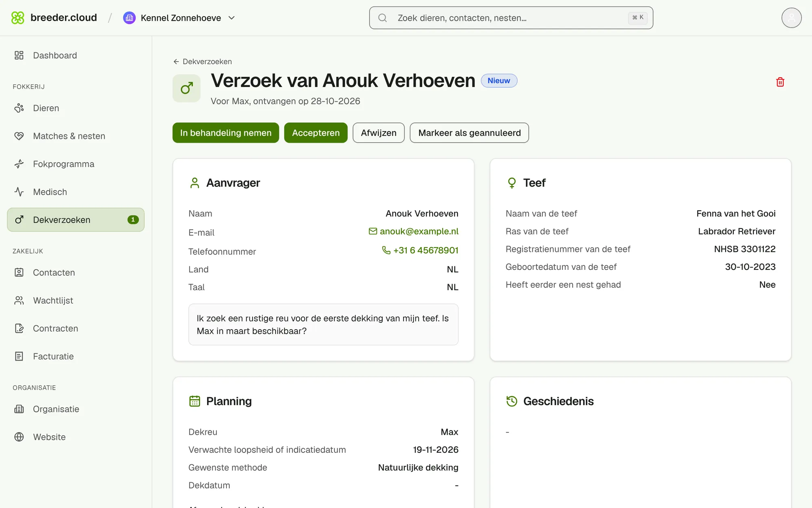This screenshot has height=508, width=812.
Task: Select Dekverzoeken in sidebar
Action: [76, 220]
